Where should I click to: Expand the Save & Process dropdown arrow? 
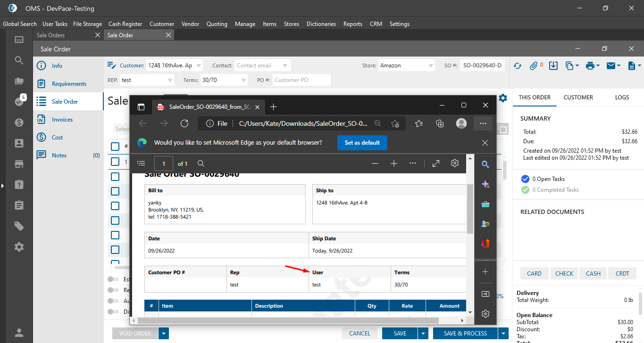[503, 334]
